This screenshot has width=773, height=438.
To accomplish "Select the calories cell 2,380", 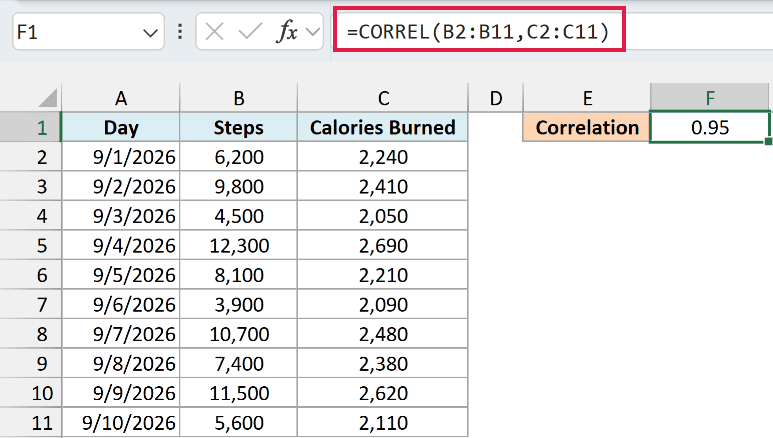I will [x=383, y=364].
